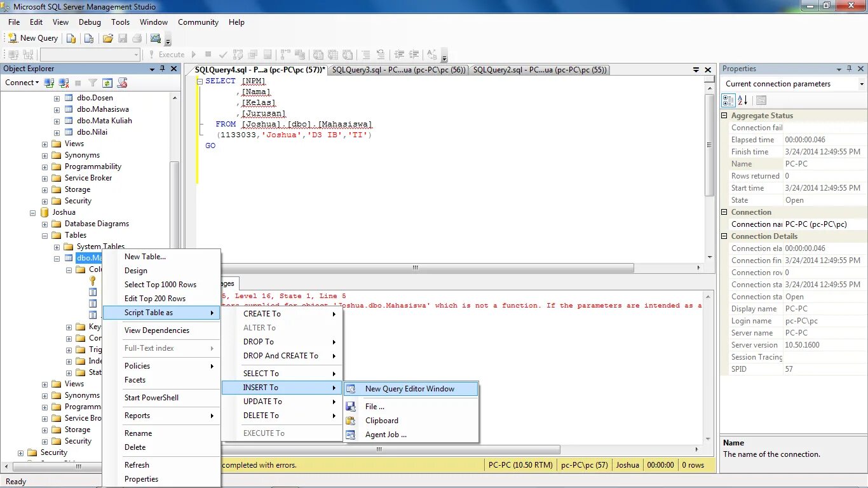Viewport: 868px width, 488px height.
Task: Click Edit Top 200 Rows
Action: [161, 299]
